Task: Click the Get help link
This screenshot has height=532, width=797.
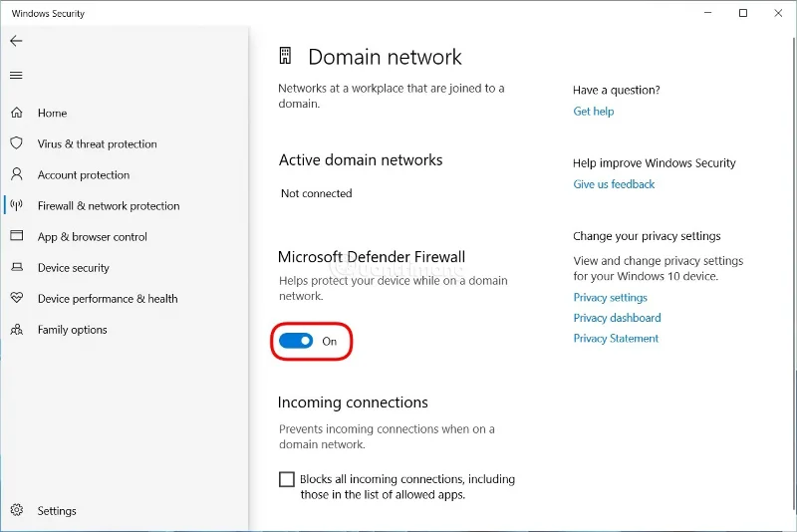Action: point(593,112)
